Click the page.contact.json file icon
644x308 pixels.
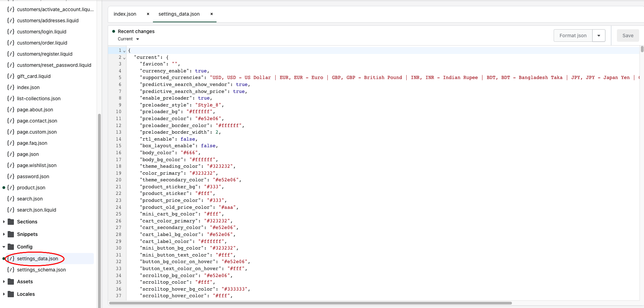tap(11, 121)
